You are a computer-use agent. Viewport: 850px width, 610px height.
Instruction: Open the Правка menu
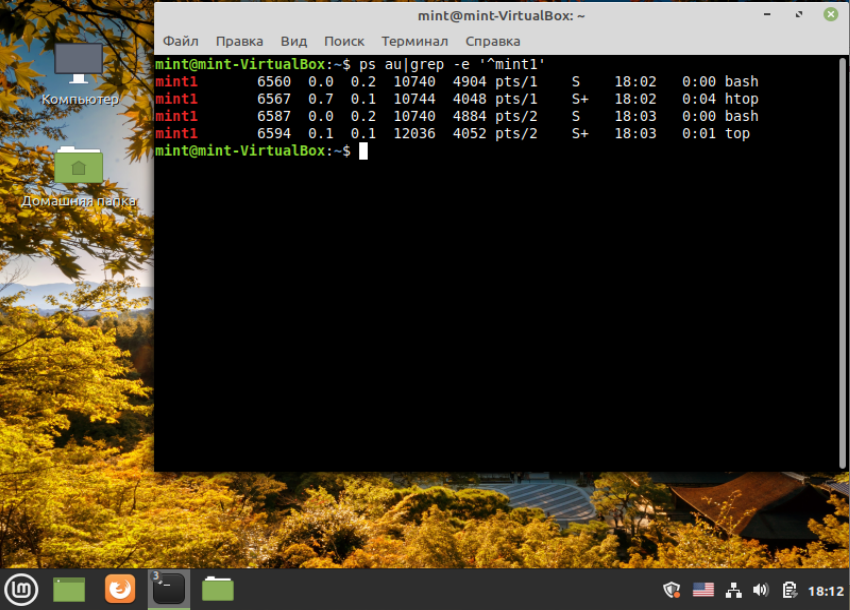(239, 41)
